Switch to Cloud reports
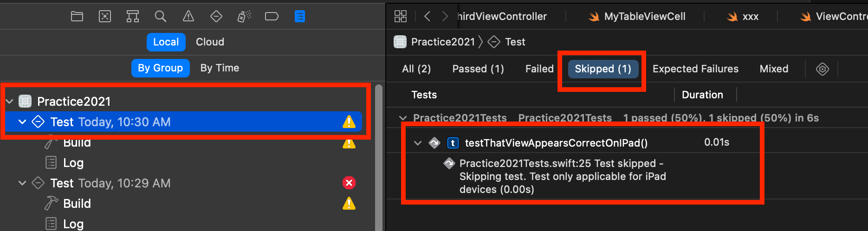This screenshot has height=231, width=868. (x=210, y=42)
